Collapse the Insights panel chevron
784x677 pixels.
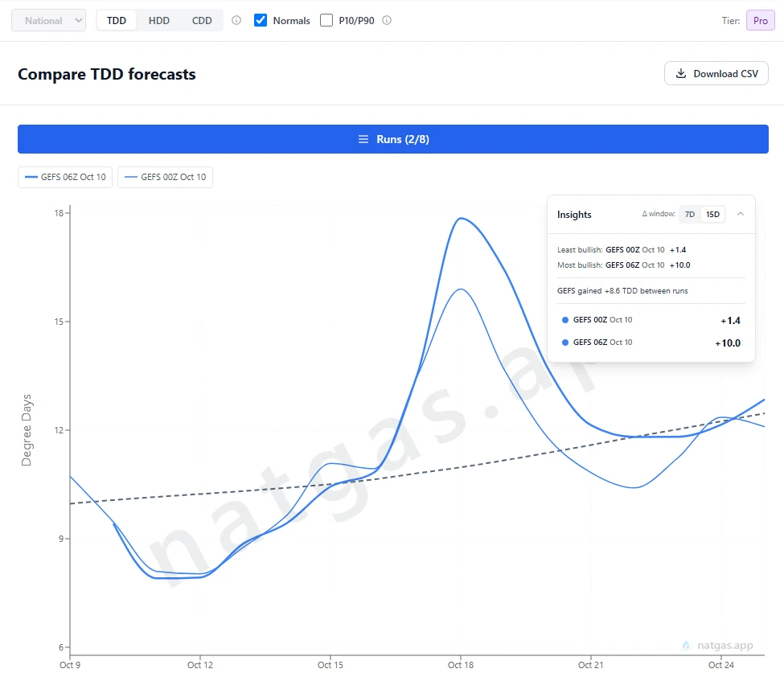(x=741, y=214)
